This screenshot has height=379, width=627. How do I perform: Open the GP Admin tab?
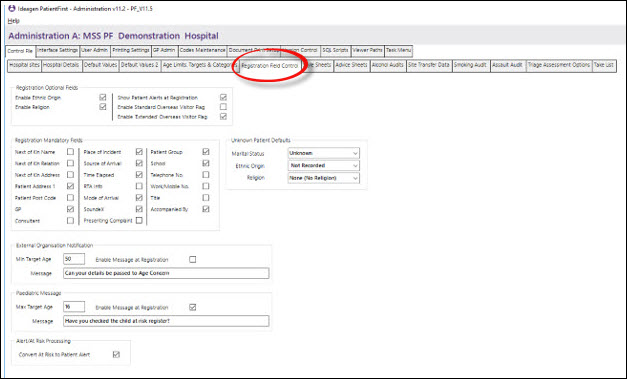click(164, 51)
